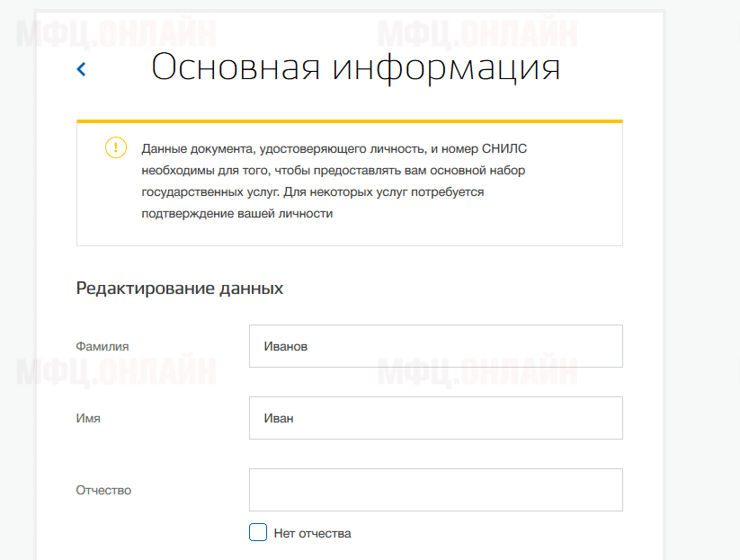Click the last line of the notice text
Screen dimensions: 740x560
[x=236, y=214]
